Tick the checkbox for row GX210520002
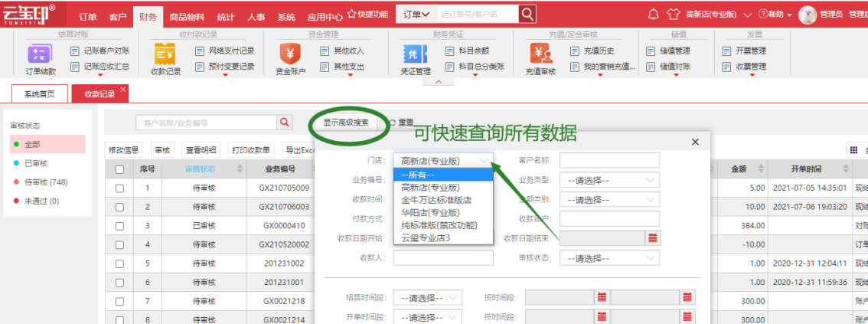 click(119, 245)
